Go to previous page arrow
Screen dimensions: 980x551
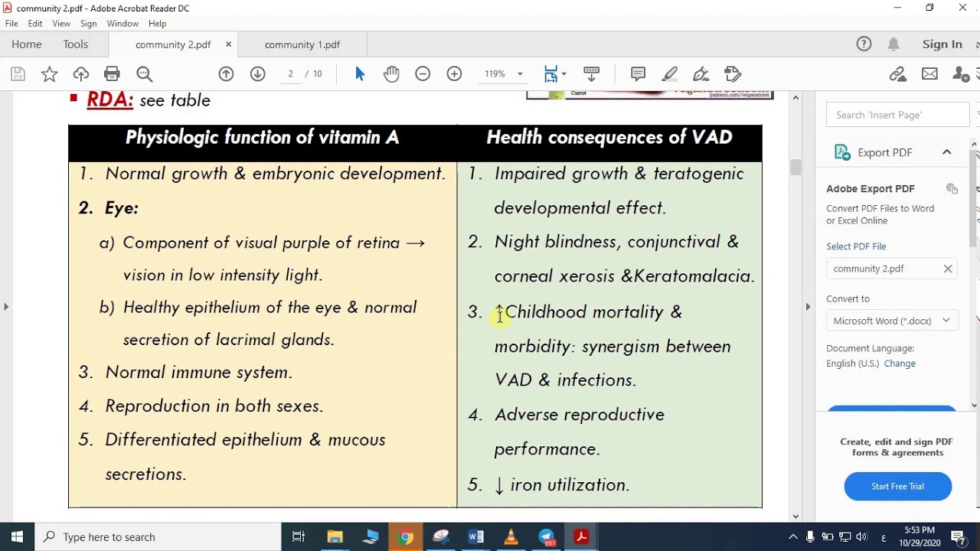[x=226, y=74]
